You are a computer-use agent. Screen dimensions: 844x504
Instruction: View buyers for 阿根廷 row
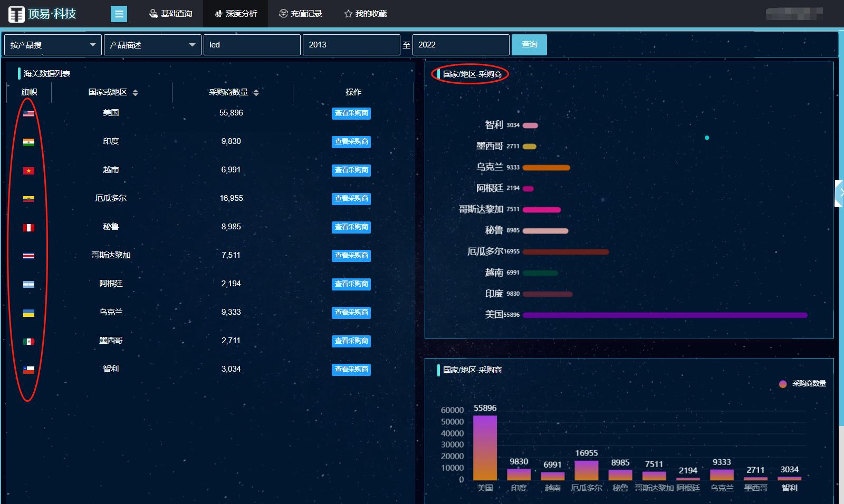pos(351,284)
